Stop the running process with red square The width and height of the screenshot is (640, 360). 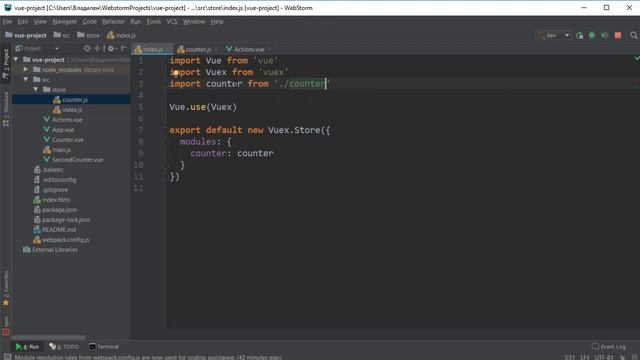pyautogui.click(x=618, y=36)
